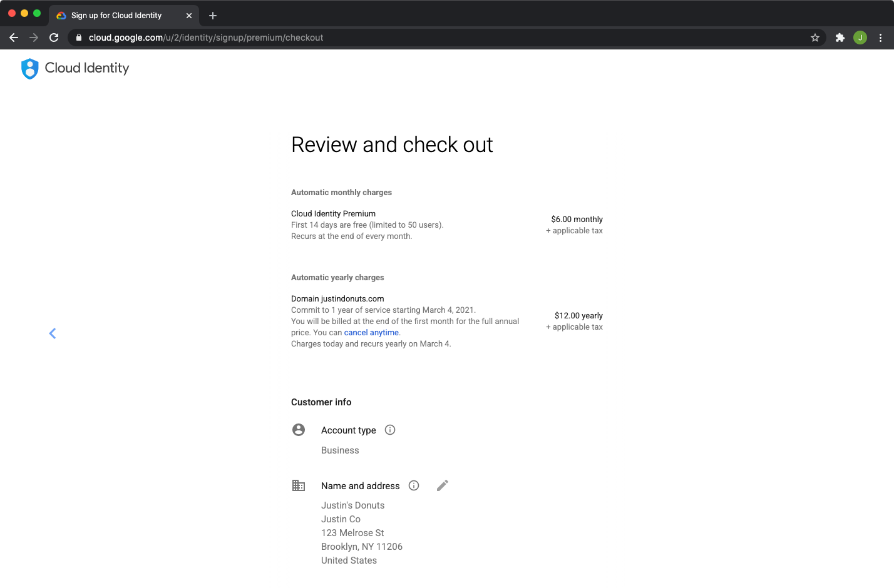
Task: Minimize the window with yellow button
Action: tap(24, 13)
